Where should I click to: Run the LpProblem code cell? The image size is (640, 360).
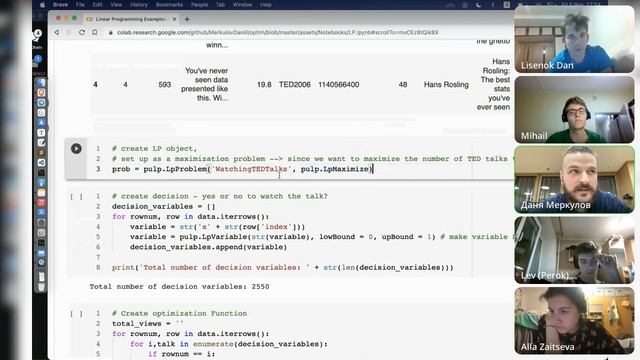point(76,149)
